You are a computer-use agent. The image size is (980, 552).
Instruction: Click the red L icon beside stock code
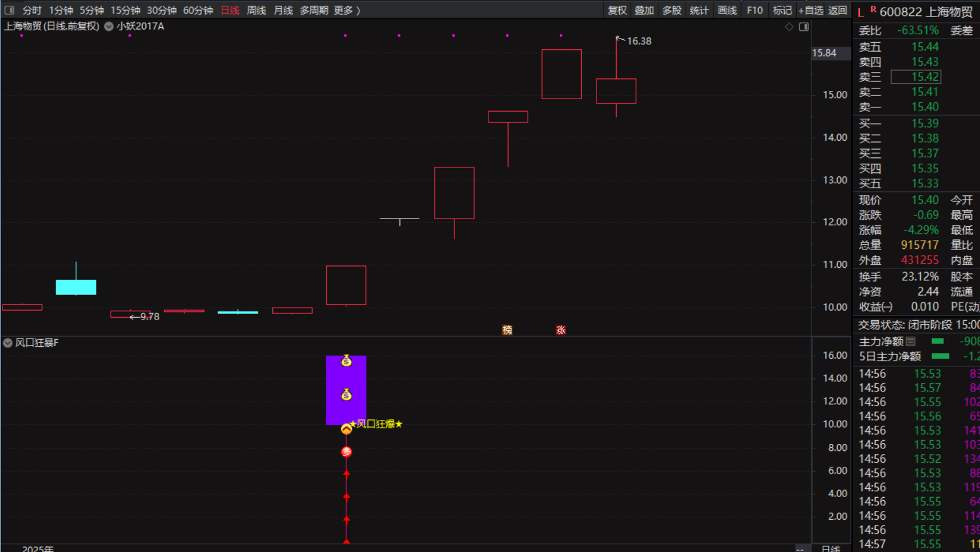[x=861, y=13]
